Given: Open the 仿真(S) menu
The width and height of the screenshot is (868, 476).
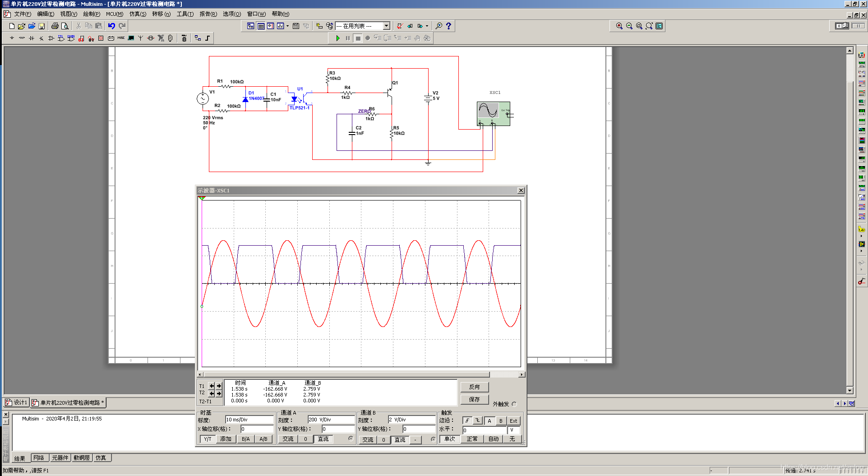Looking at the screenshot, I should point(138,14).
